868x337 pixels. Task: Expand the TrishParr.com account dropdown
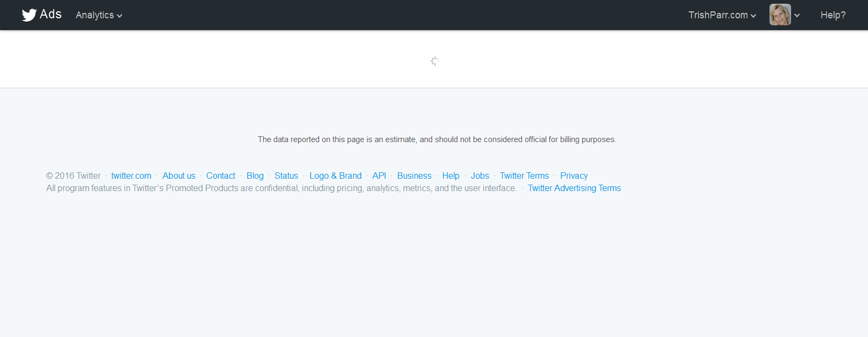click(722, 15)
